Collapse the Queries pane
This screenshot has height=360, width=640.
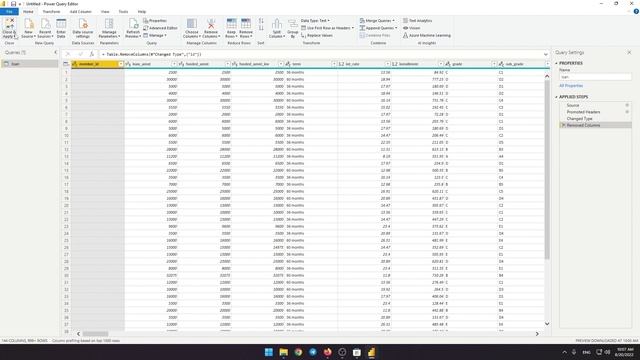point(56,52)
